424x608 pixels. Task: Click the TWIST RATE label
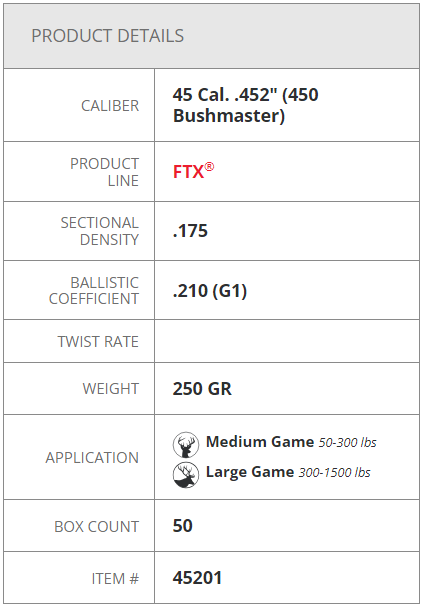click(x=98, y=342)
